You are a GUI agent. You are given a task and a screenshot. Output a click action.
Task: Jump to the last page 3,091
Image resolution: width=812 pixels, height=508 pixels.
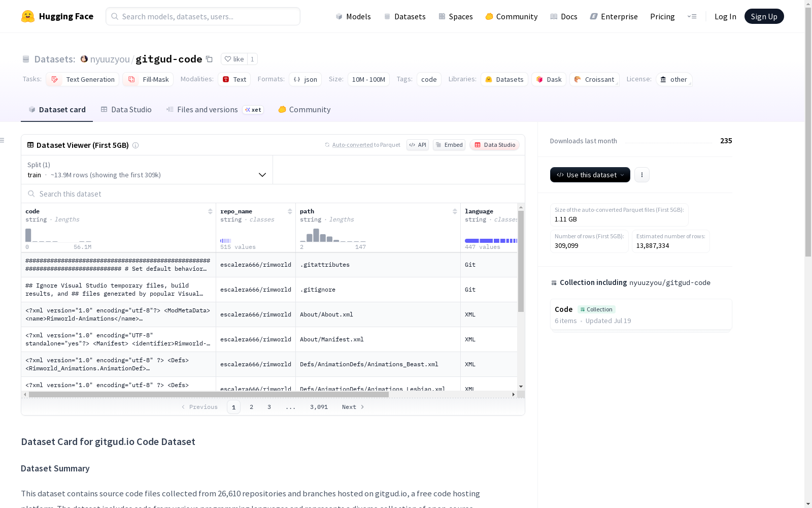click(x=319, y=407)
